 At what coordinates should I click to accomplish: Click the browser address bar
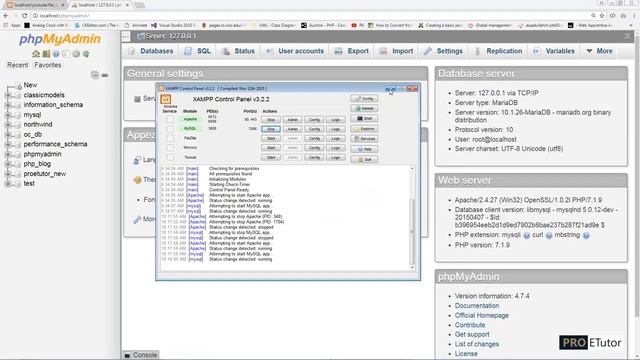tap(310, 16)
